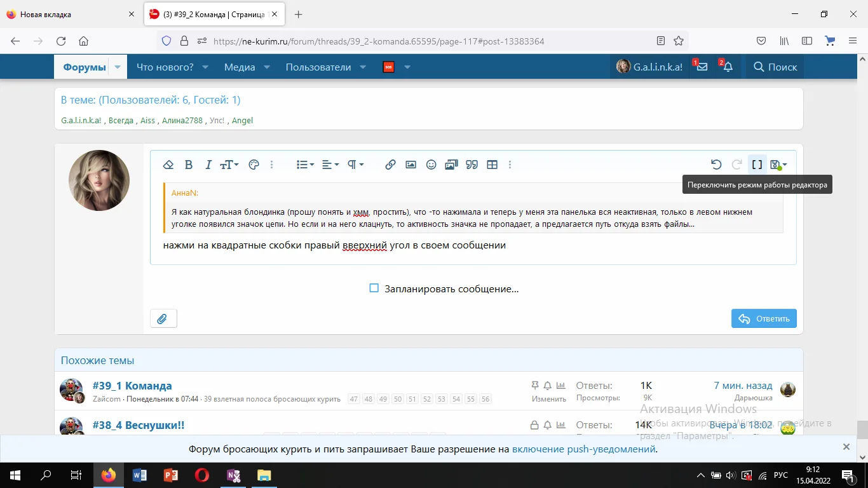Open the font size dropdown

pos(229,165)
